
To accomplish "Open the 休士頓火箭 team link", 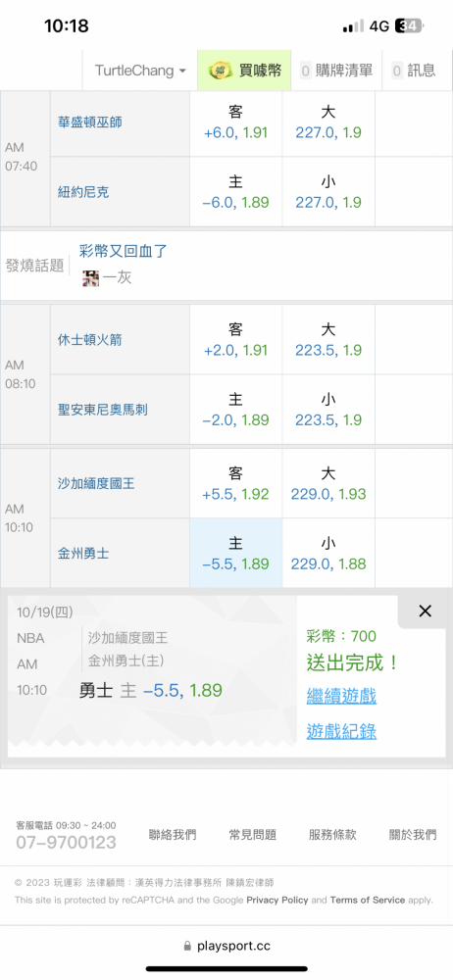I will (89, 340).
